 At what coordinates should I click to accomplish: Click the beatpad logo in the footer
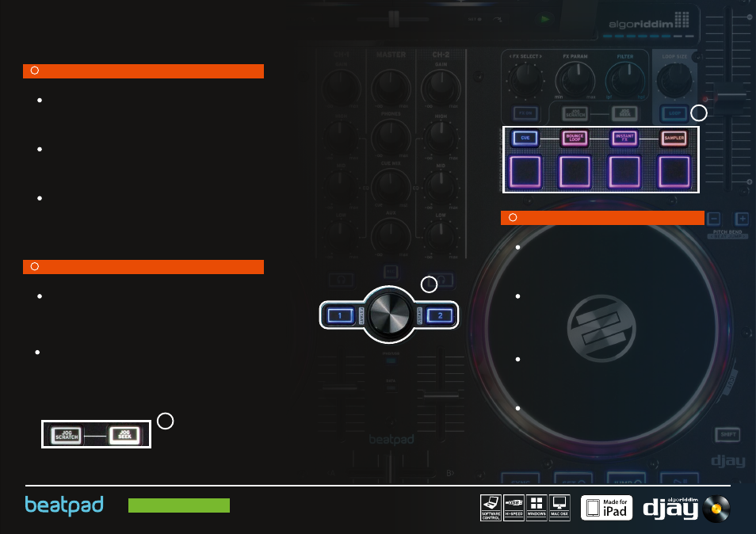coord(64,505)
